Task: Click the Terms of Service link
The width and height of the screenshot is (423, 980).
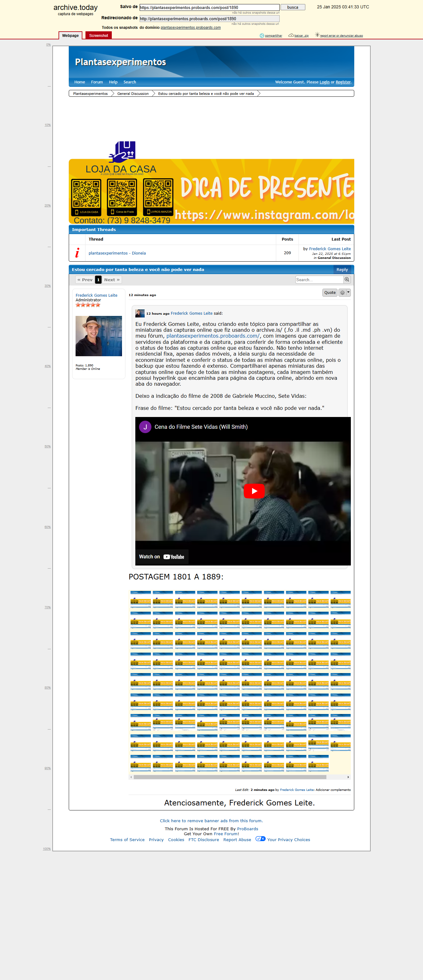Action: click(x=127, y=840)
